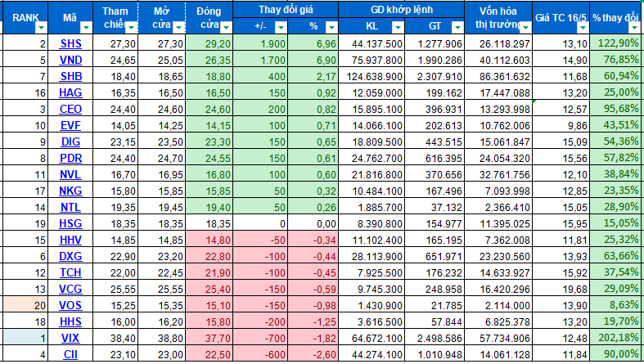
Task: Select the DXG closing price 22,80
Action: coord(209,257)
